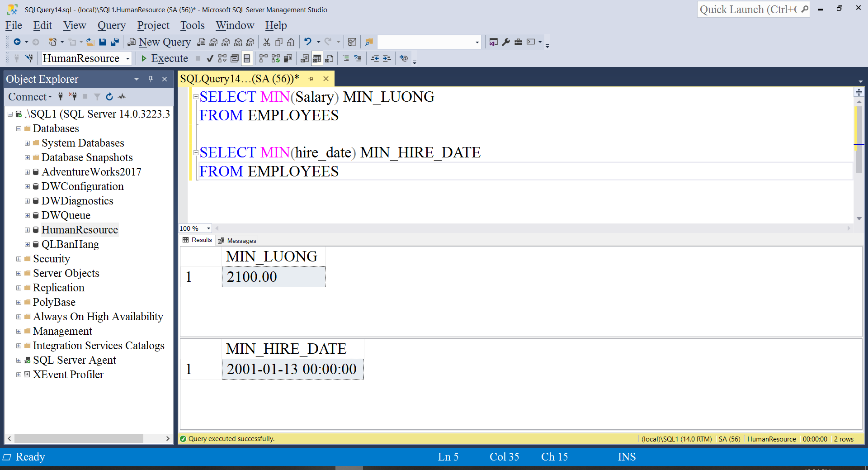This screenshot has width=868, height=470.
Task: Click the Save file icon
Action: [103, 42]
